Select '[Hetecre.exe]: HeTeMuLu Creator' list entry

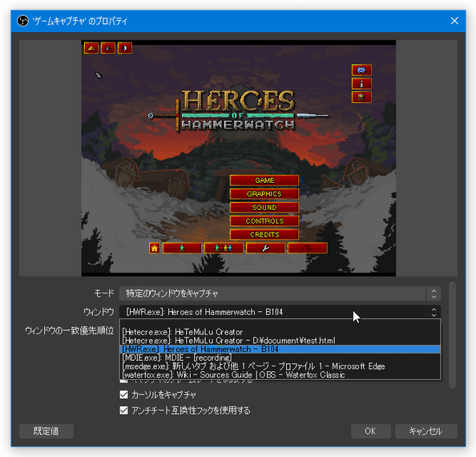[x=280, y=332]
